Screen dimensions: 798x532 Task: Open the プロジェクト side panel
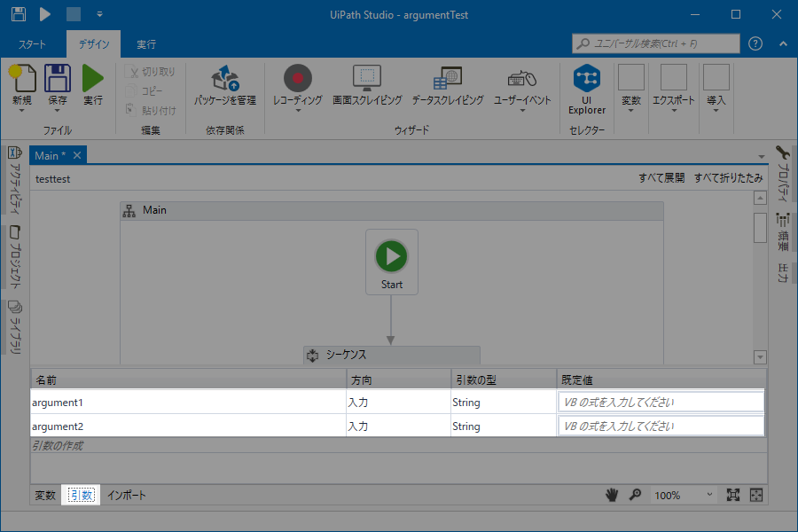pos(15,258)
